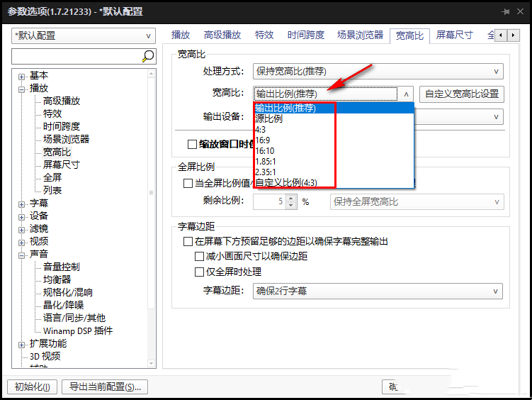The width and height of the screenshot is (532, 400).
Task: Switch to the 高级播放 tab
Action: coord(222,35)
